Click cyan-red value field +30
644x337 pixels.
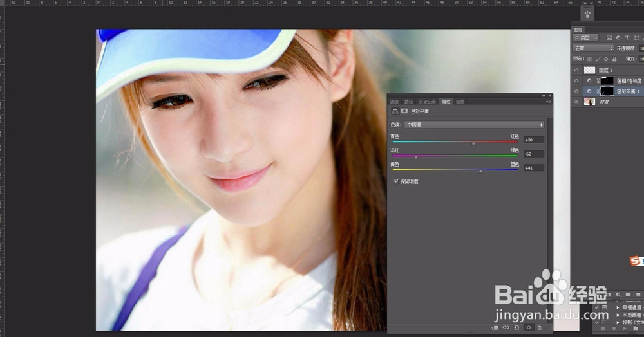[534, 140]
